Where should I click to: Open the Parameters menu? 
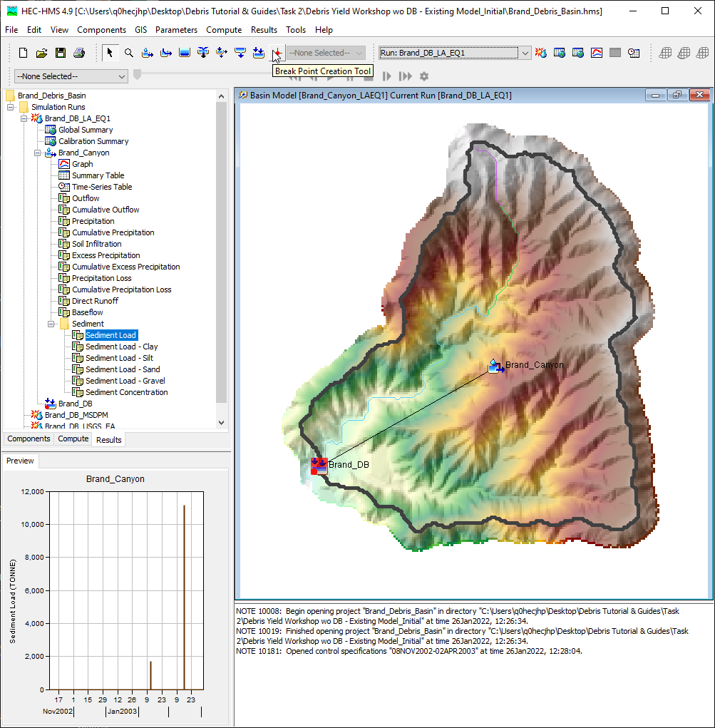coord(176,30)
